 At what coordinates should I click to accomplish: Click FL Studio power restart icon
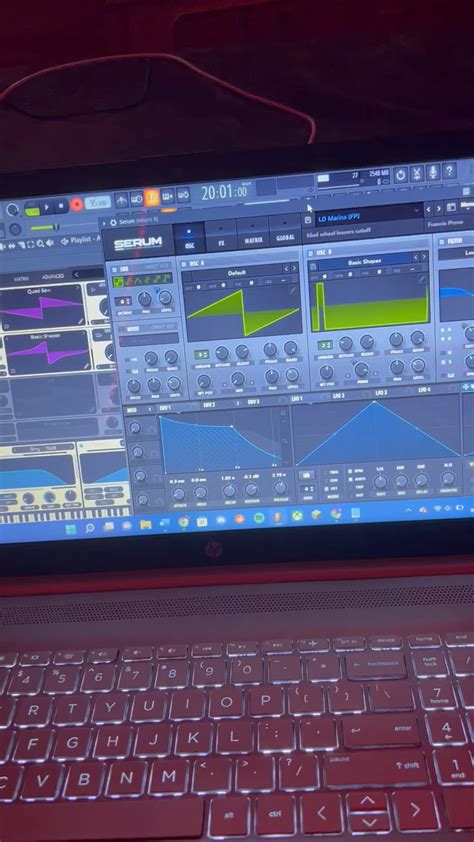400,175
